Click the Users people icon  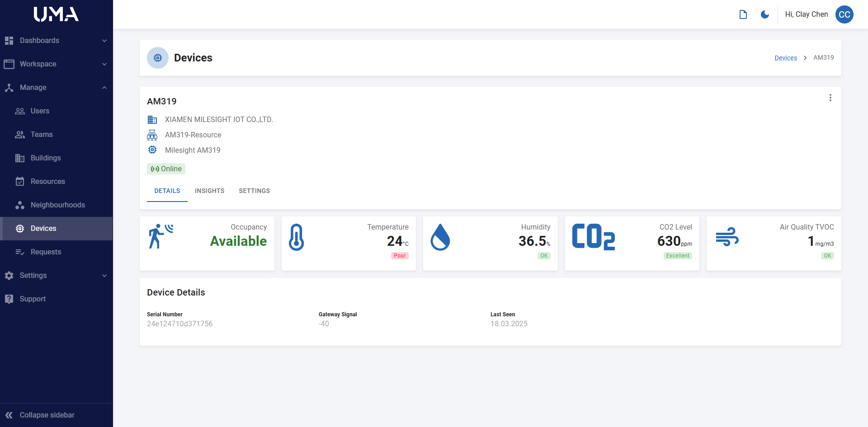(20, 111)
